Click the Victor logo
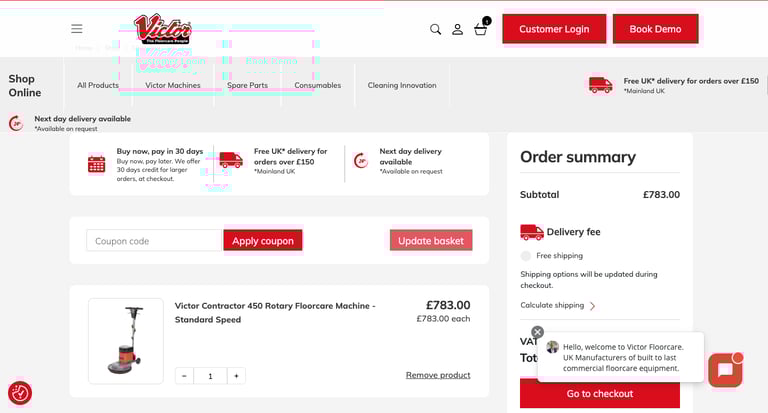The image size is (768, 413). (x=162, y=29)
